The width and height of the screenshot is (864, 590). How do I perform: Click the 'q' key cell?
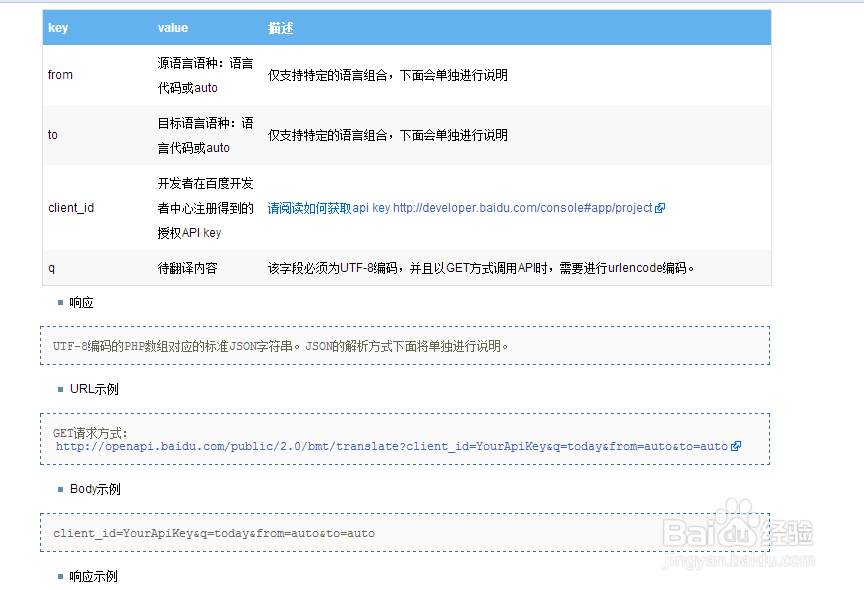52,268
